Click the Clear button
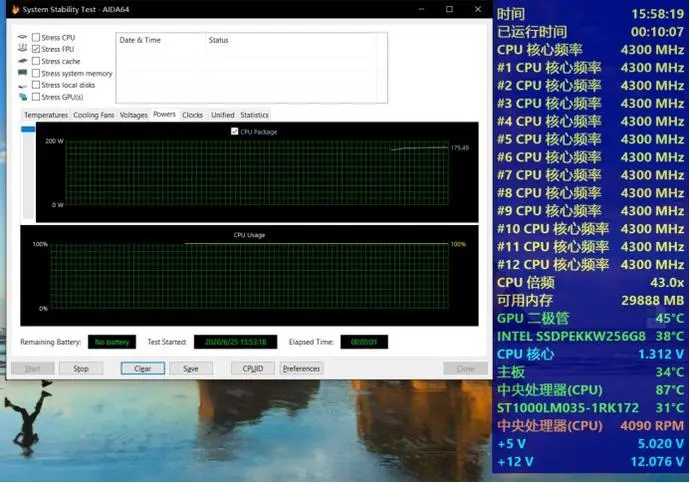The width and height of the screenshot is (690, 483). coord(143,369)
